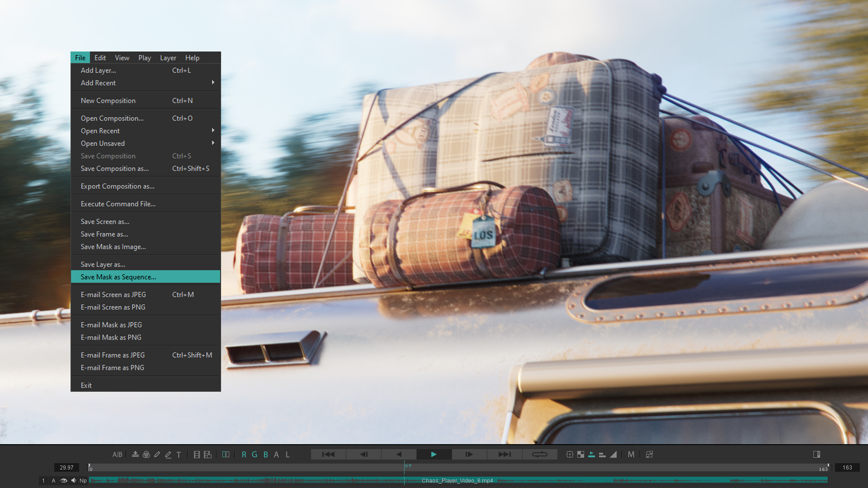Click the Export Composition as button
The height and width of the screenshot is (488, 868).
coord(118,186)
